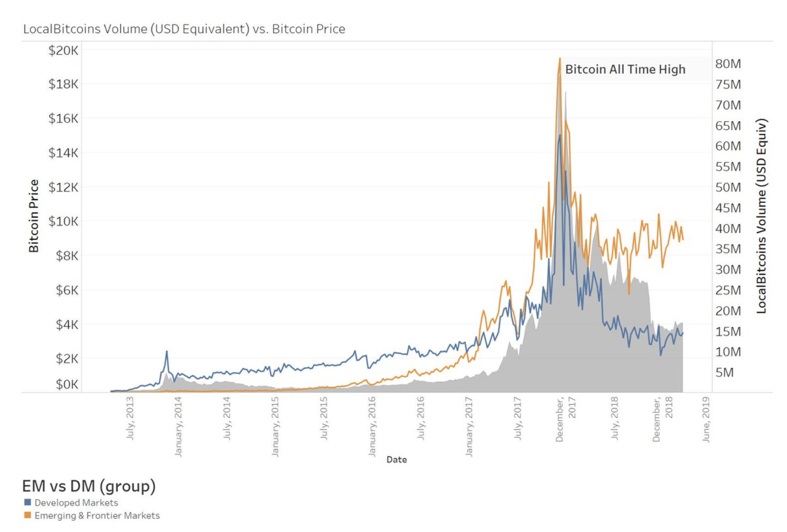Click the '10M' volume axis label
The image size is (787, 532).
(x=728, y=352)
